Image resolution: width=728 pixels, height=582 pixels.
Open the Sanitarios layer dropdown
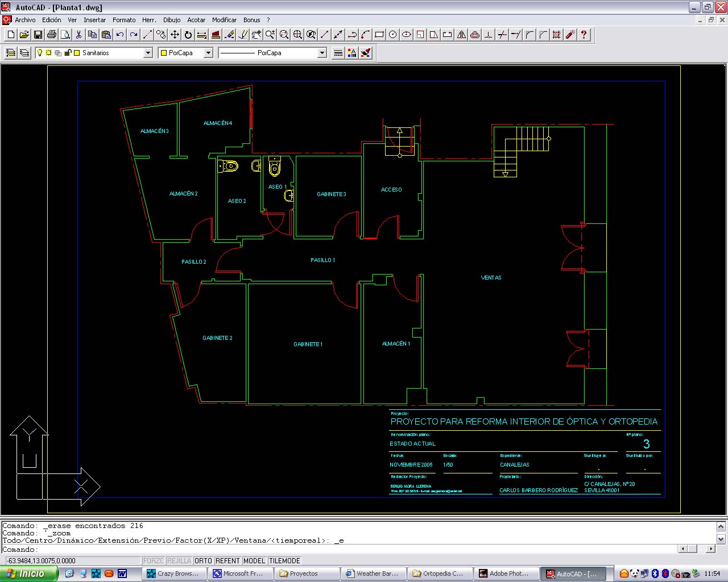(148, 53)
